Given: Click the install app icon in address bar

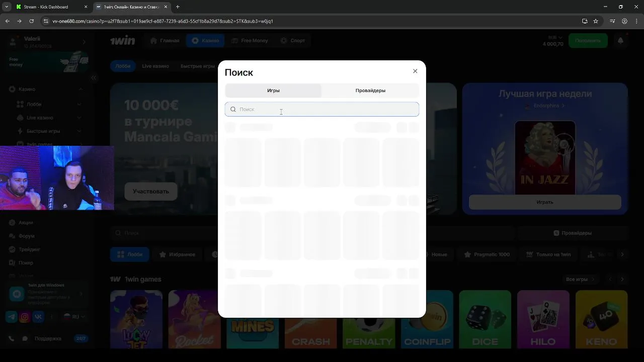Looking at the screenshot, I should coord(585,21).
